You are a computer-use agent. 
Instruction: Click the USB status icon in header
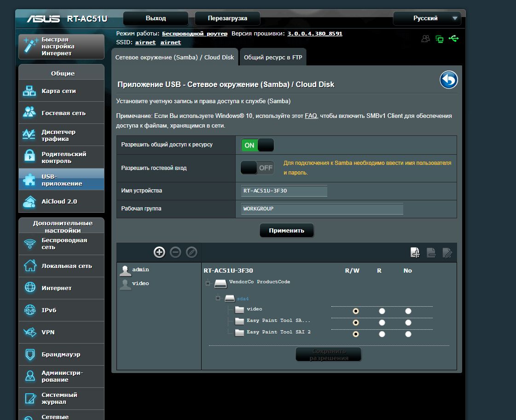(453, 39)
